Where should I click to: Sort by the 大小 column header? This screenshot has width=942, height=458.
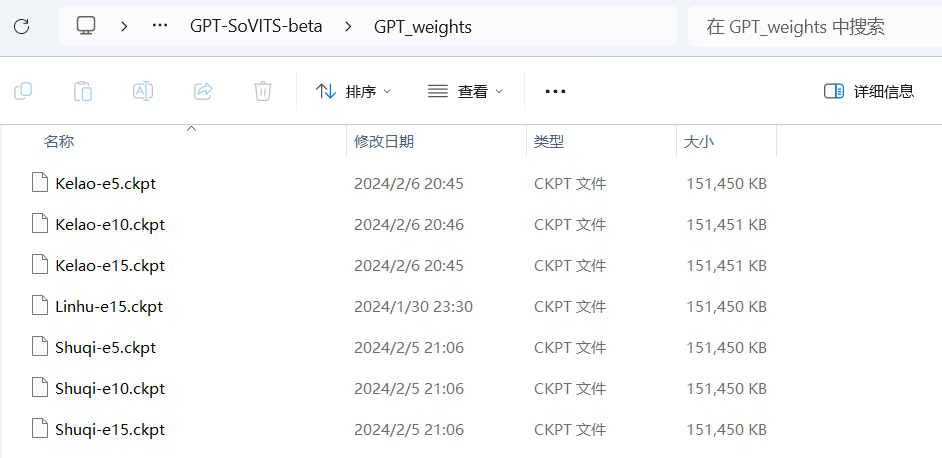699,142
